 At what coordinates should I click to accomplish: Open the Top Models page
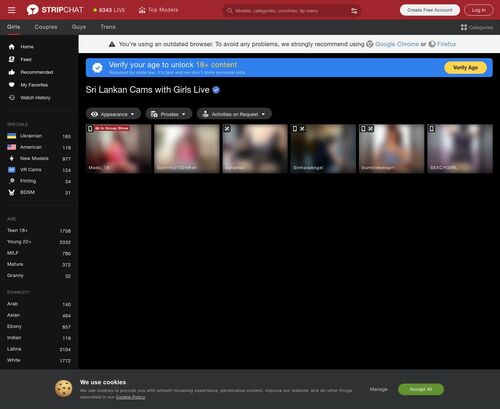pyautogui.click(x=158, y=10)
